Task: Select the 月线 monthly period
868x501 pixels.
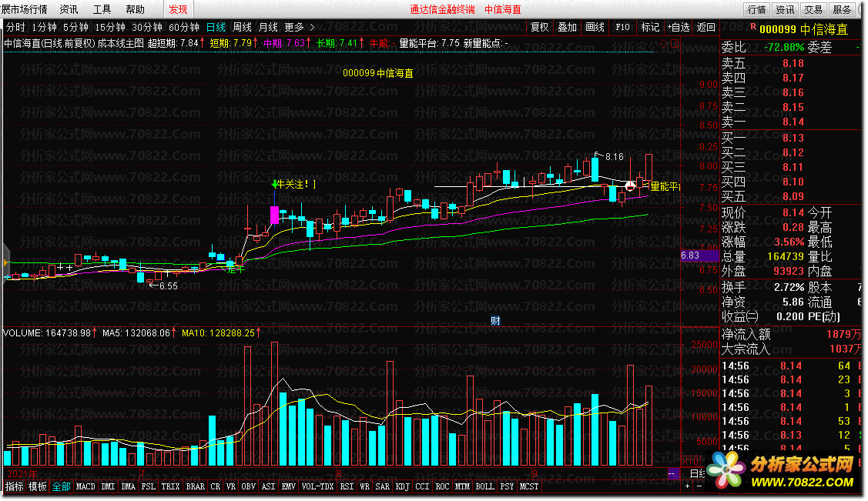Action: 269,27
